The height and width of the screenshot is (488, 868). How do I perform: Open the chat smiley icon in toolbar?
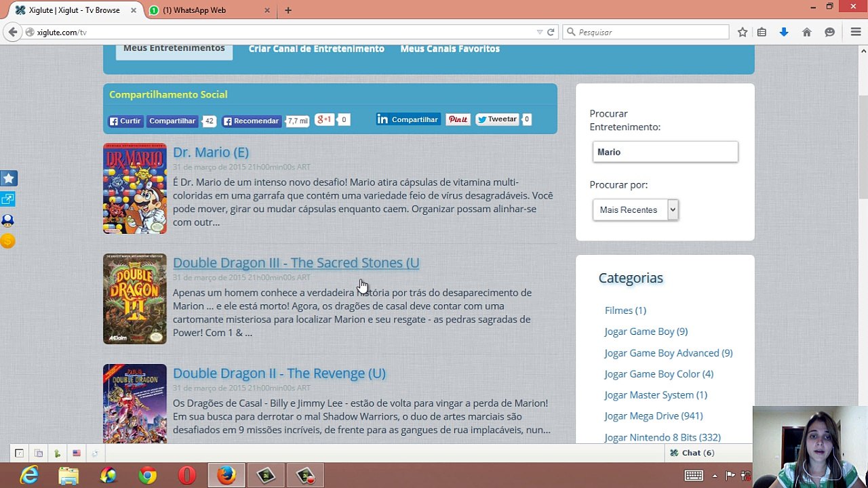pyautogui.click(x=829, y=32)
